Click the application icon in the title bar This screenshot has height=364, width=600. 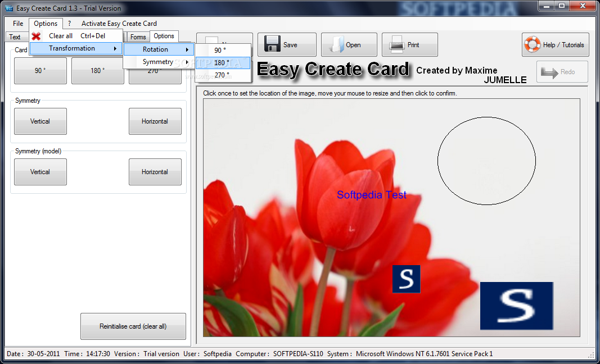click(9, 8)
